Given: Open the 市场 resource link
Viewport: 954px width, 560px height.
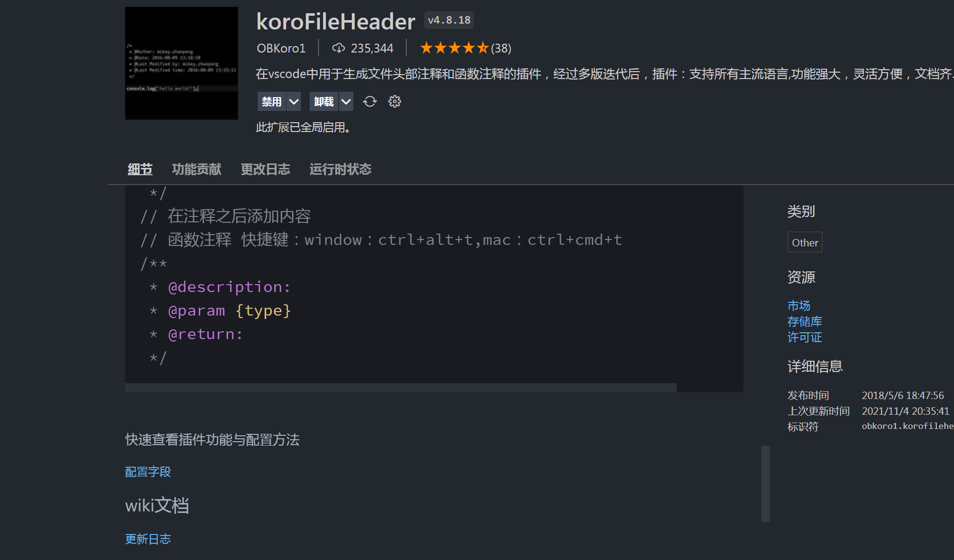Looking at the screenshot, I should 798,305.
